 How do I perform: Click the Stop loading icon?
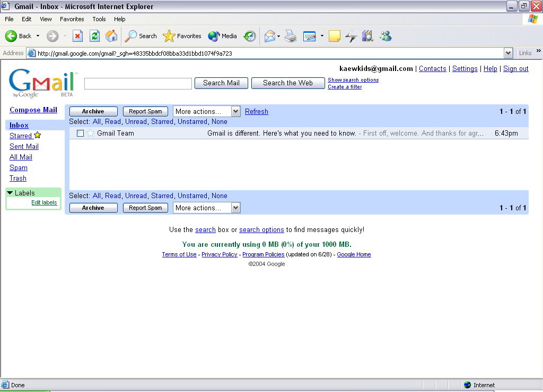[77, 36]
